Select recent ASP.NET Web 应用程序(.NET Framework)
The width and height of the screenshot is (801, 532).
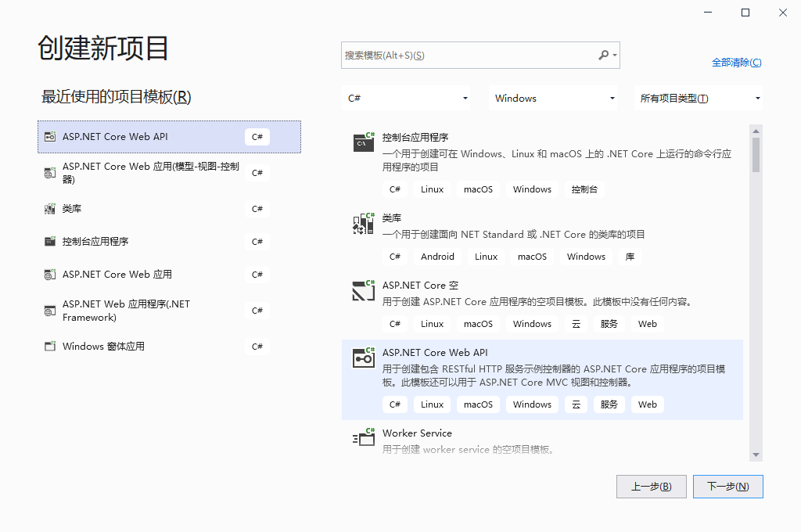tap(169, 311)
